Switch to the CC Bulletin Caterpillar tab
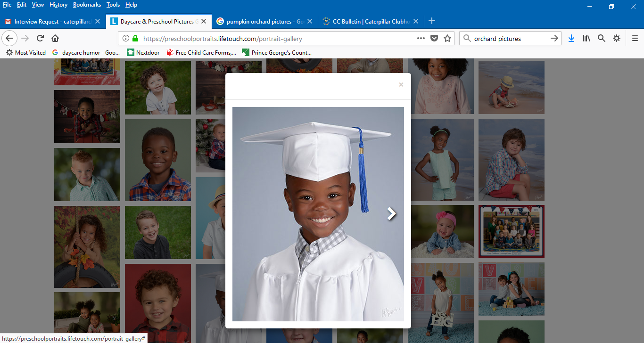Viewport: 644px width, 343px height. coord(368,21)
